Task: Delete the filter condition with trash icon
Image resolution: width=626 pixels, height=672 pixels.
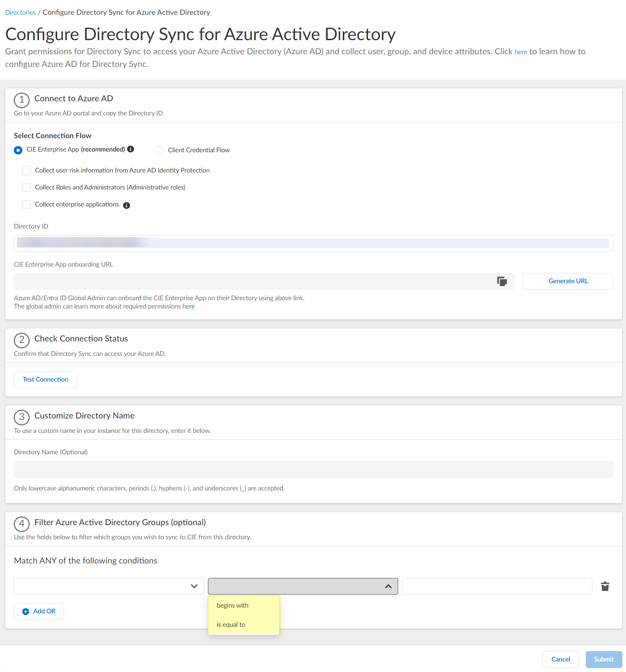Action: click(x=605, y=586)
